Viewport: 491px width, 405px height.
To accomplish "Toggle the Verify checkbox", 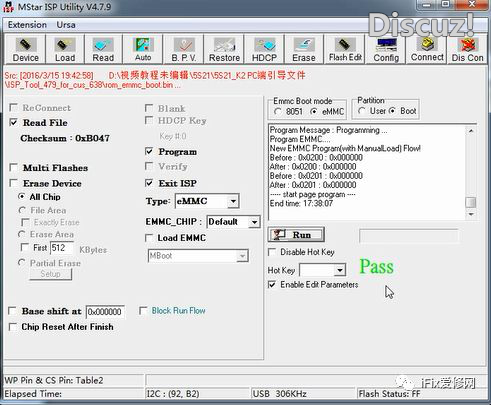I will (x=149, y=166).
